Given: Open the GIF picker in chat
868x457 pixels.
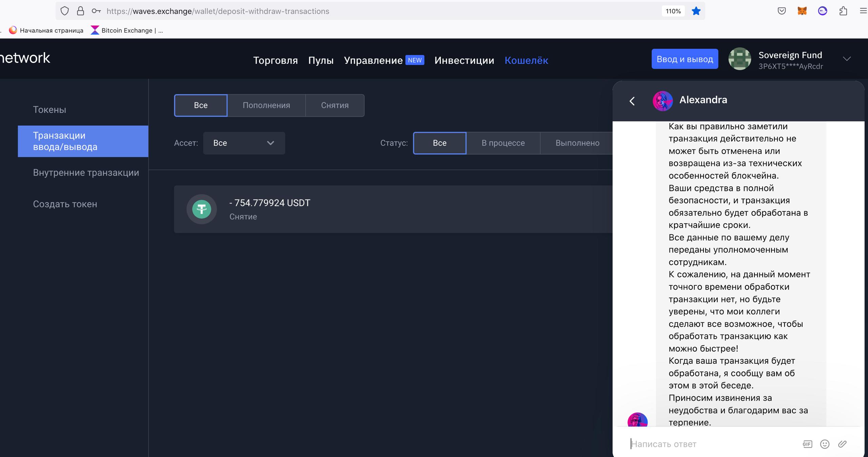Looking at the screenshot, I should tap(807, 444).
